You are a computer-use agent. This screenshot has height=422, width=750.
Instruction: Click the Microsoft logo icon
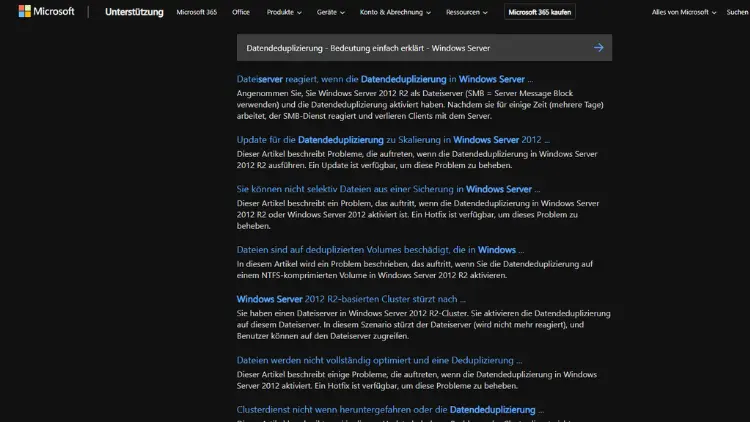coord(25,11)
